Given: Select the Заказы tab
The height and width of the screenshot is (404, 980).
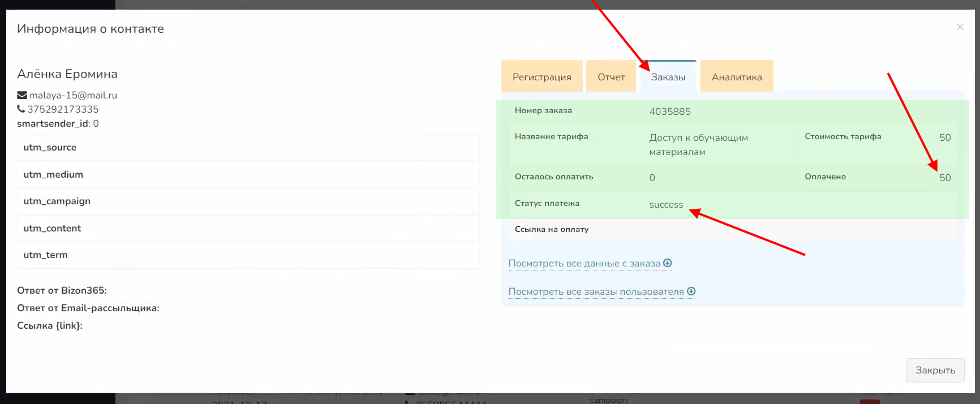Looking at the screenshot, I should click(668, 77).
